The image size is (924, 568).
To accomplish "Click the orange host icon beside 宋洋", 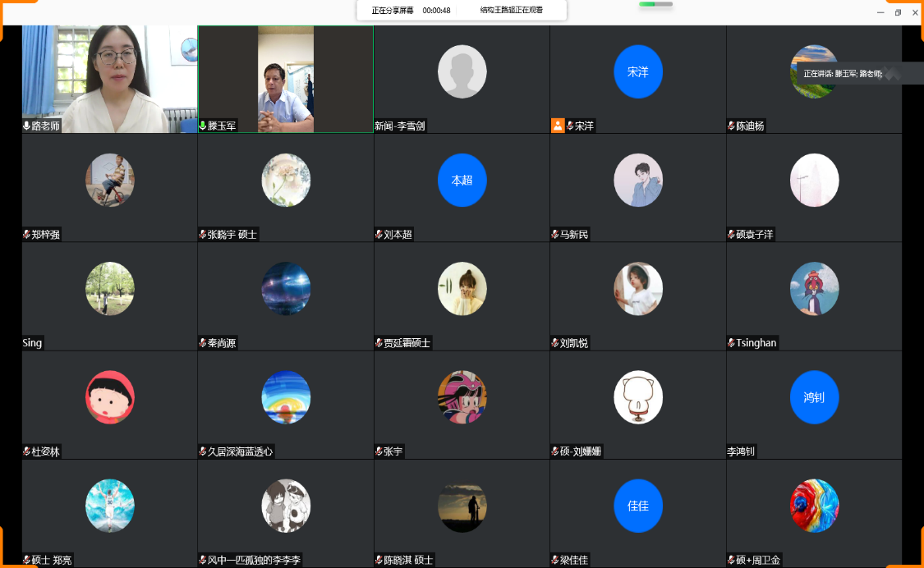I will [x=558, y=126].
